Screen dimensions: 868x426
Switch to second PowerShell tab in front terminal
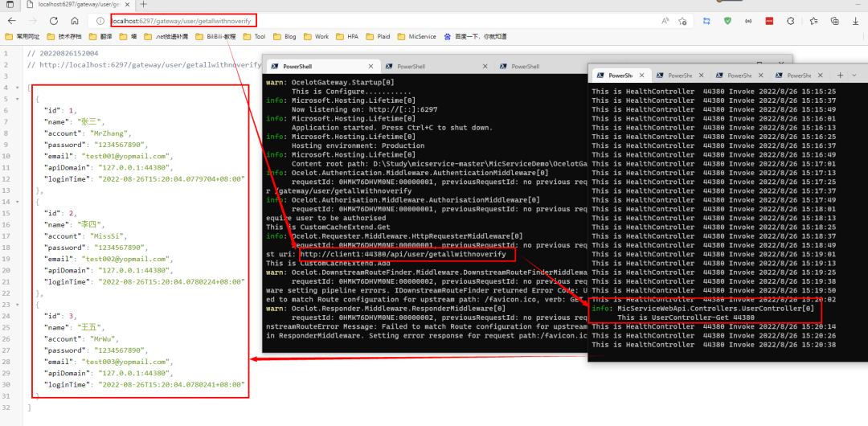coord(681,76)
